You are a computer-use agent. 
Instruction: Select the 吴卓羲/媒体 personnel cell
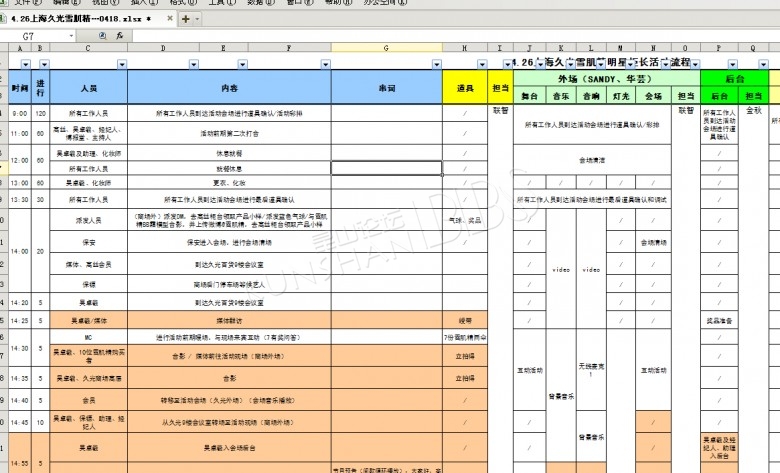pyautogui.click(x=89, y=321)
